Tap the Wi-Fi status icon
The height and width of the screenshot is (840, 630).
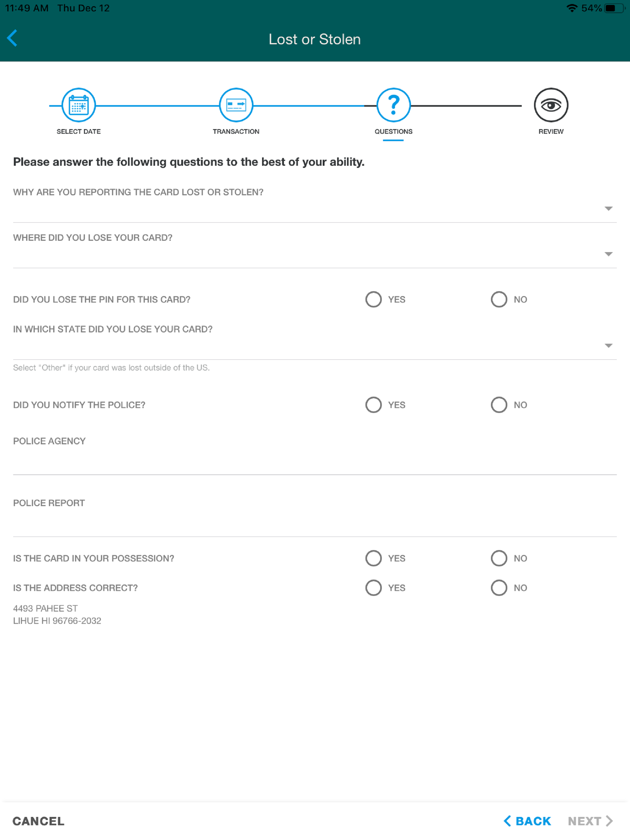point(572,8)
